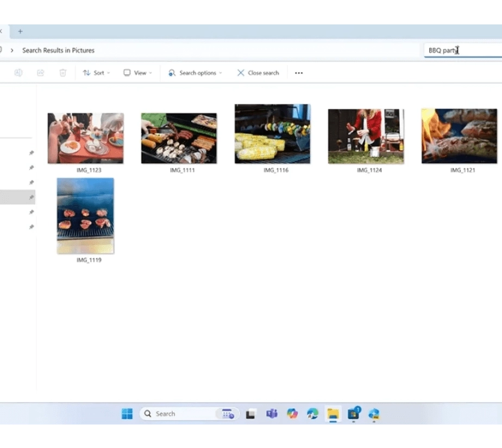This screenshot has height=448, width=502.
Task: Click the pin icon on highlighted sidebar row
Action: [x=32, y=197]
